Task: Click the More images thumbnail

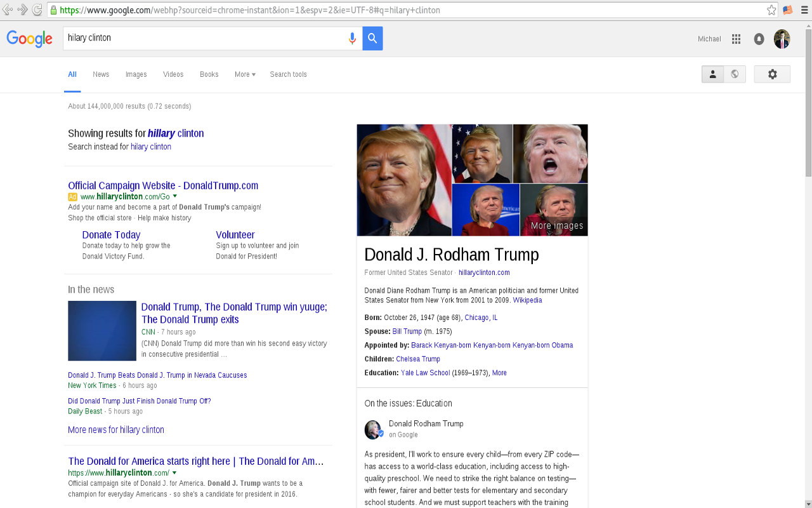Action: (x=554, y=210)
